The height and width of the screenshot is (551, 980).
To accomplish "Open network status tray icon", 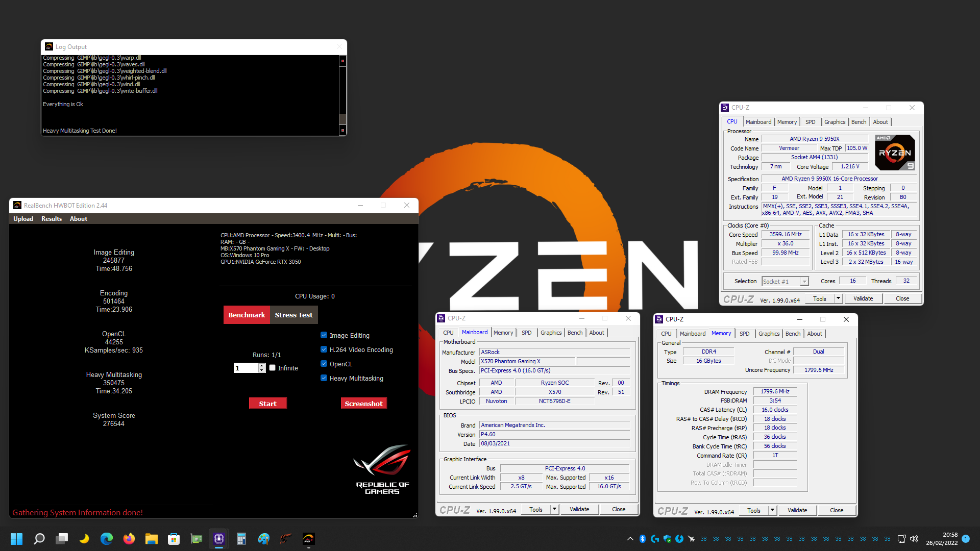I will click(902, 539).
